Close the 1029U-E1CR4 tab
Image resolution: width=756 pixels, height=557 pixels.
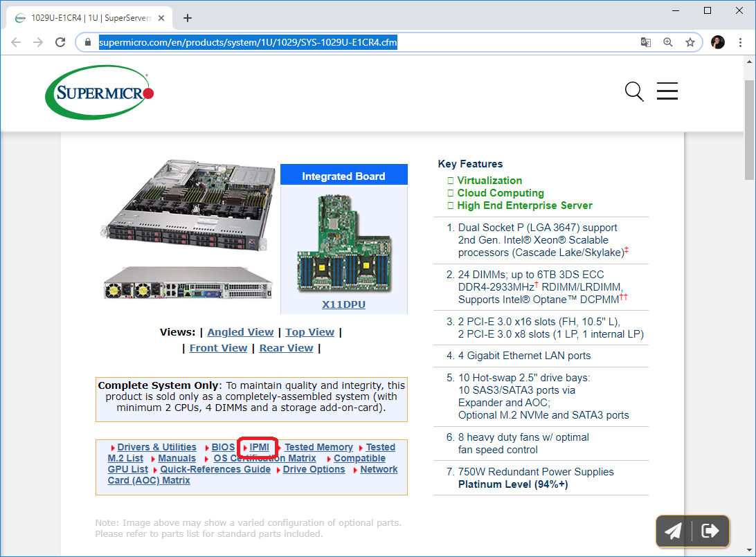coord(161,18)
